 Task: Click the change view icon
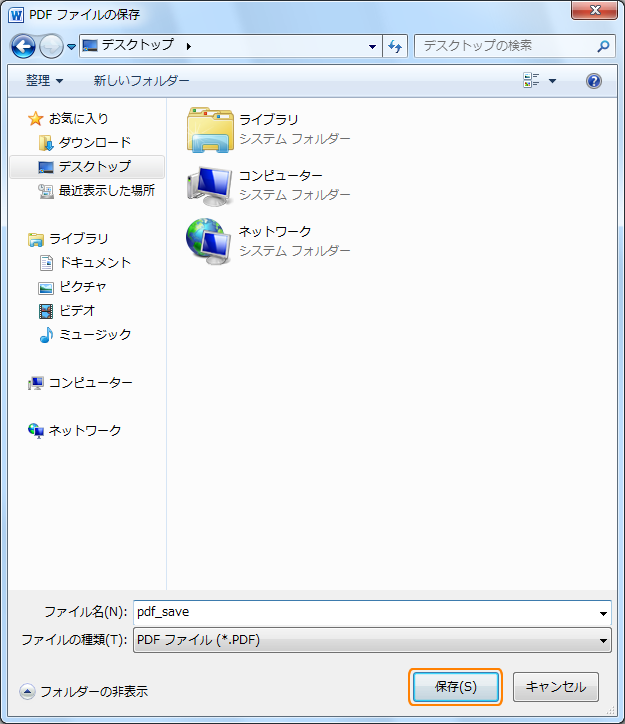[x=531, y=81]
